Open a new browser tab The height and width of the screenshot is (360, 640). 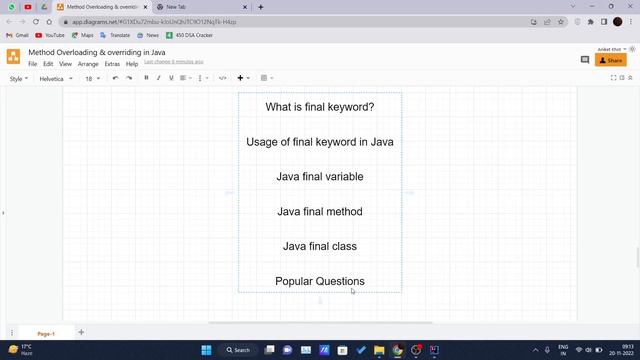click(261, 7)
